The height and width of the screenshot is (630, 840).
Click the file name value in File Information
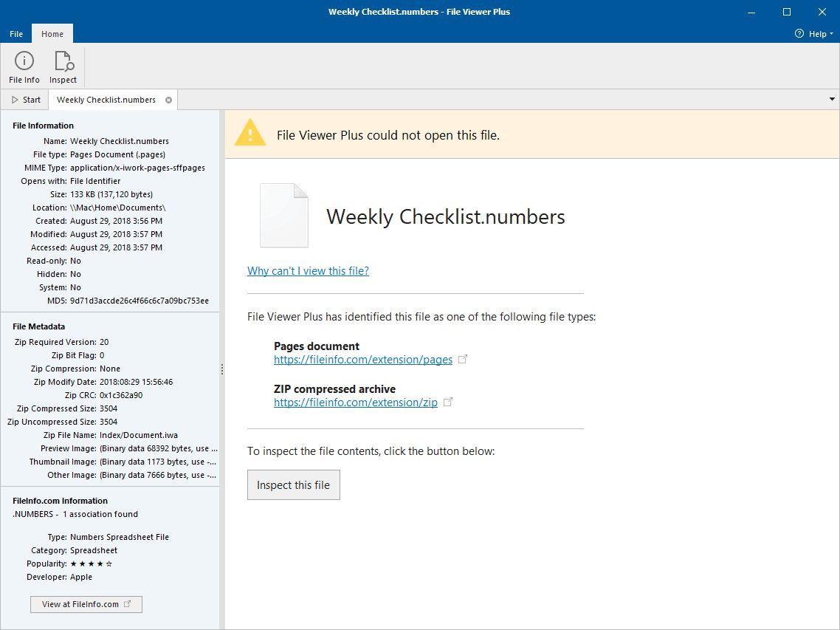[120, 141]
